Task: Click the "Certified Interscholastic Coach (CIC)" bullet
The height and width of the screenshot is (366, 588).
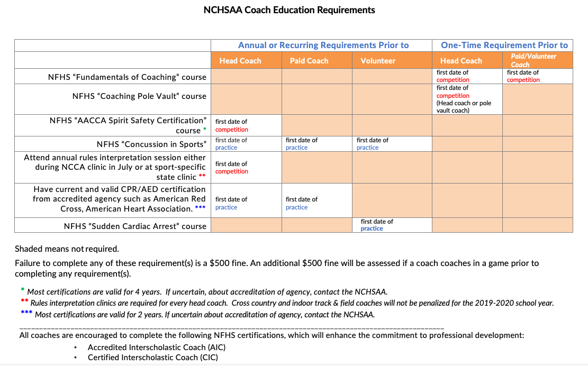Action: pos(152,358)
